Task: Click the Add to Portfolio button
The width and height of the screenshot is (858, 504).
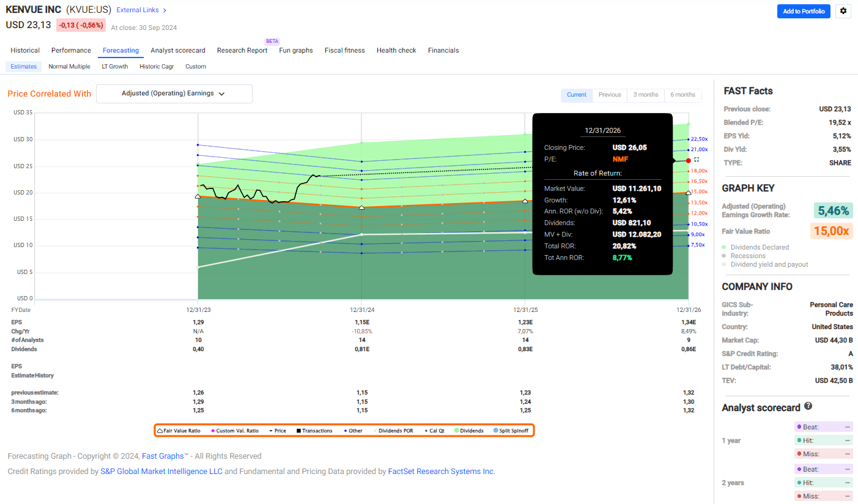Action: click(803, 11)
